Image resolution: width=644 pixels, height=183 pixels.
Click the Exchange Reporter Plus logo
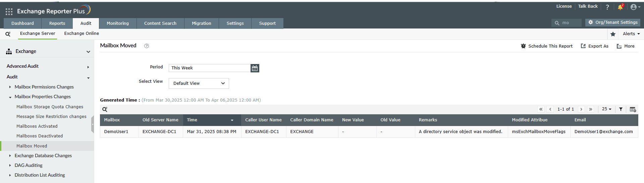pyautogui.click(x=54, y=11)
